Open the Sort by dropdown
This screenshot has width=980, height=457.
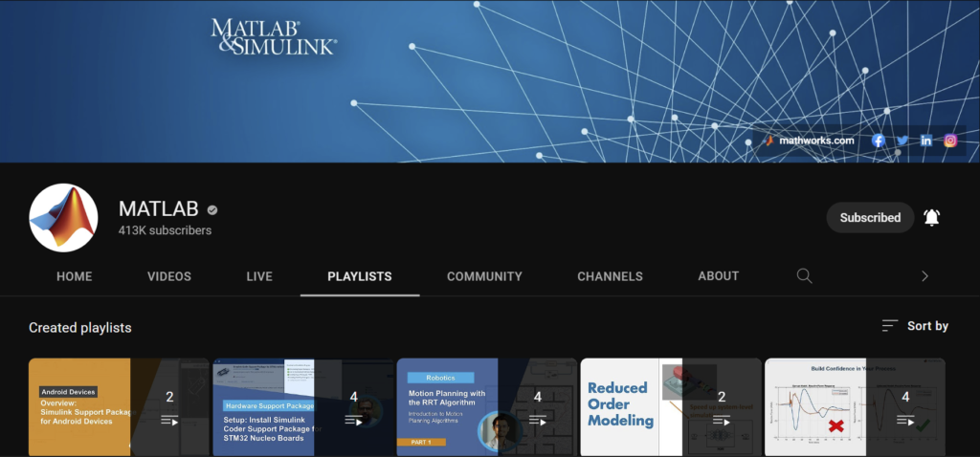(x=915, y=326)
